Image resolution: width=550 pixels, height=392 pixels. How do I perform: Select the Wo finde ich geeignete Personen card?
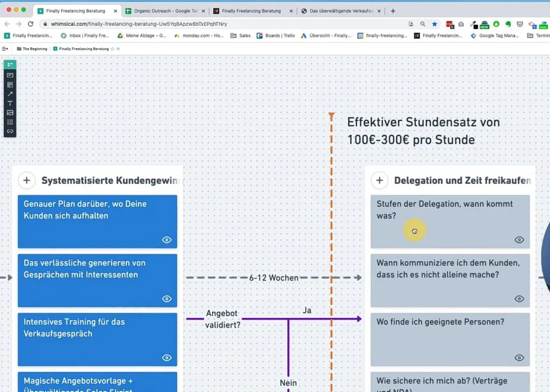click(450, 339)
